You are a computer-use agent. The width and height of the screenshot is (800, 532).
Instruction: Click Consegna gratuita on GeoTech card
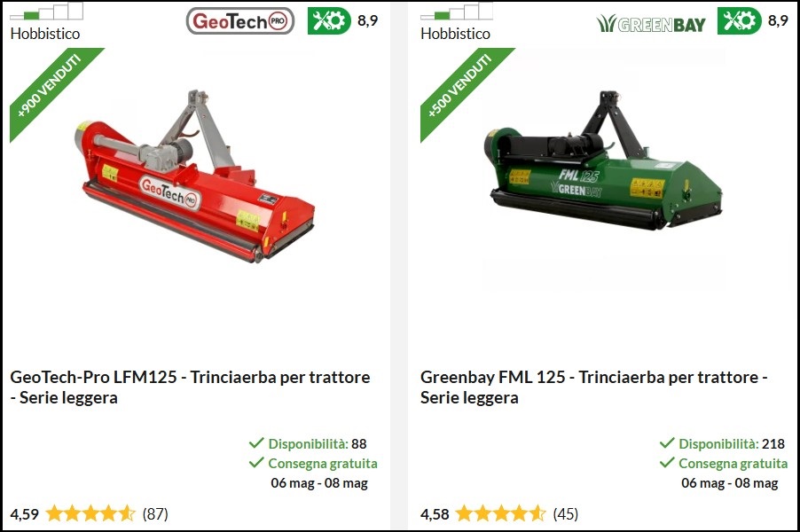coord(323,464)
